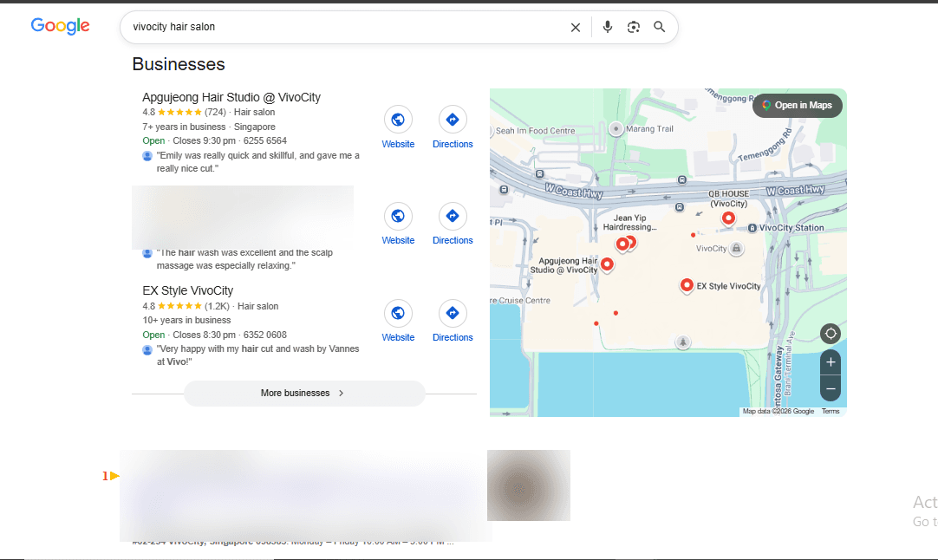Open EX Style VivoCity listing
The image size is (938, 560).
tap(188, 290)
